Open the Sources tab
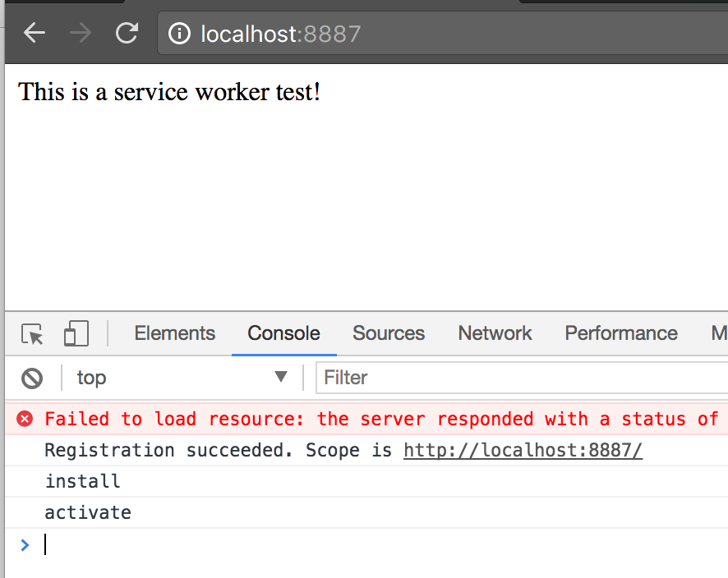The height and width of the screenshot is (578, 728). tap(389, 333)
